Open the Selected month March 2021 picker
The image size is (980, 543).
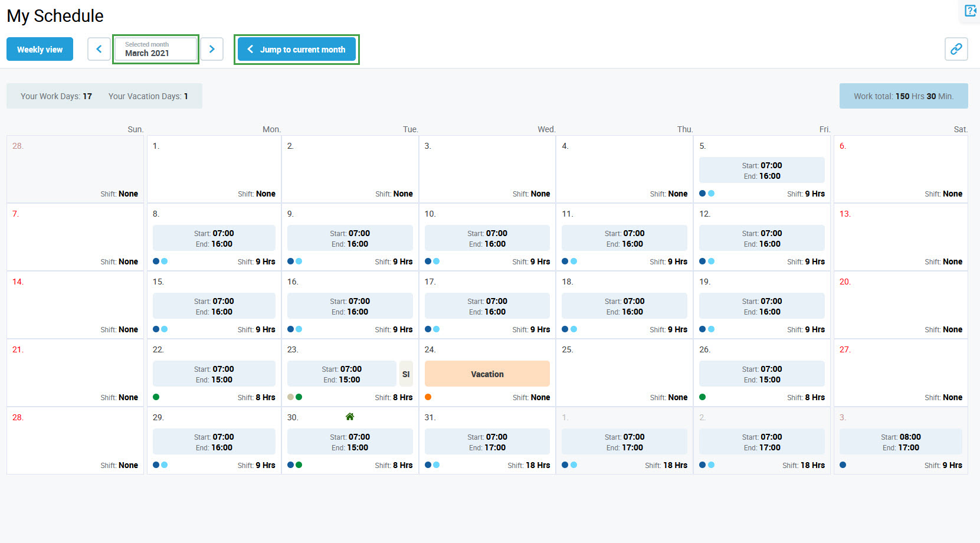156,49
